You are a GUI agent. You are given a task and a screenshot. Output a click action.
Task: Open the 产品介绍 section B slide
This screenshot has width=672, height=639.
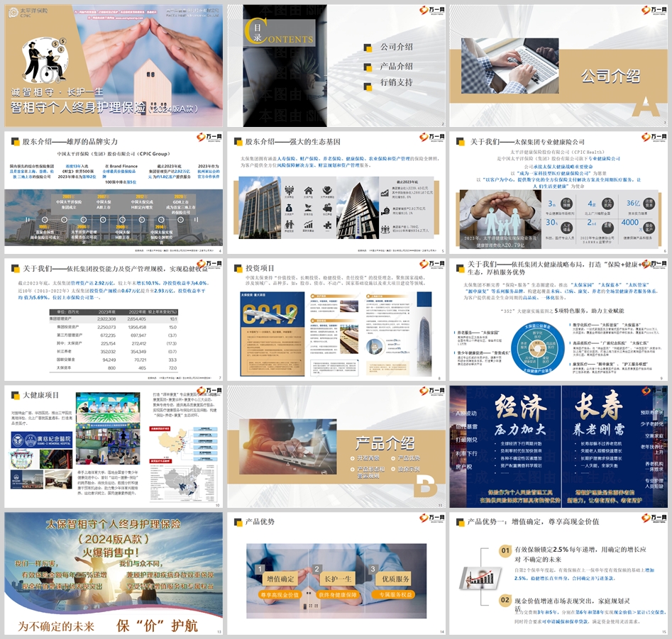click(336, 446)
